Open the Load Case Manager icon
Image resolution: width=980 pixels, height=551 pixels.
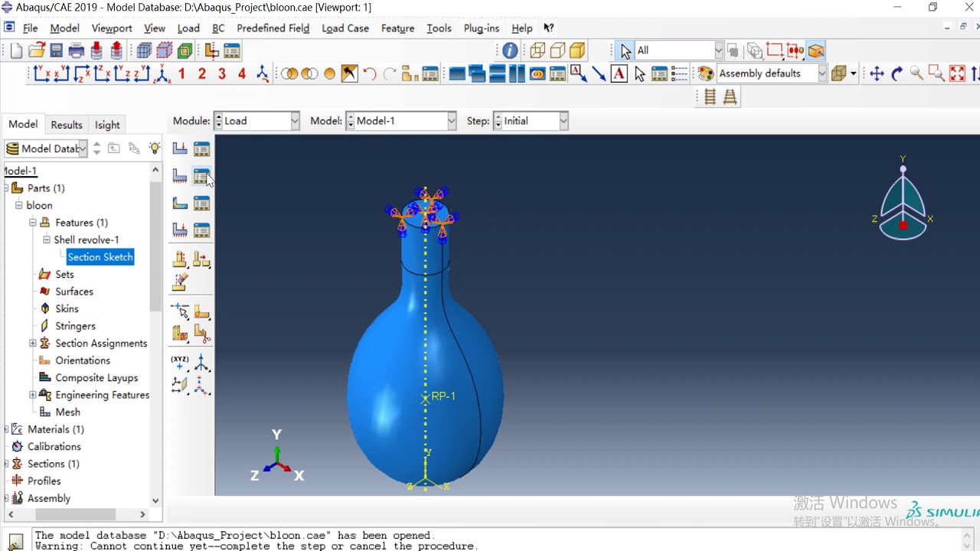pyautogui.click(x=201, y=230)
